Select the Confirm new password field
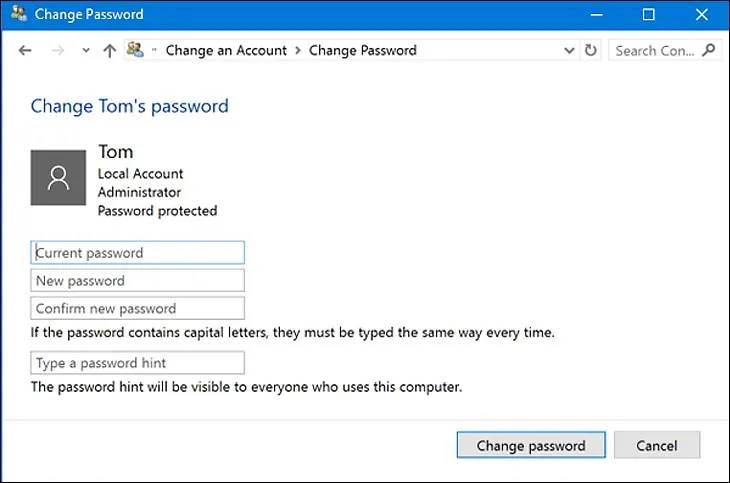 138,309
